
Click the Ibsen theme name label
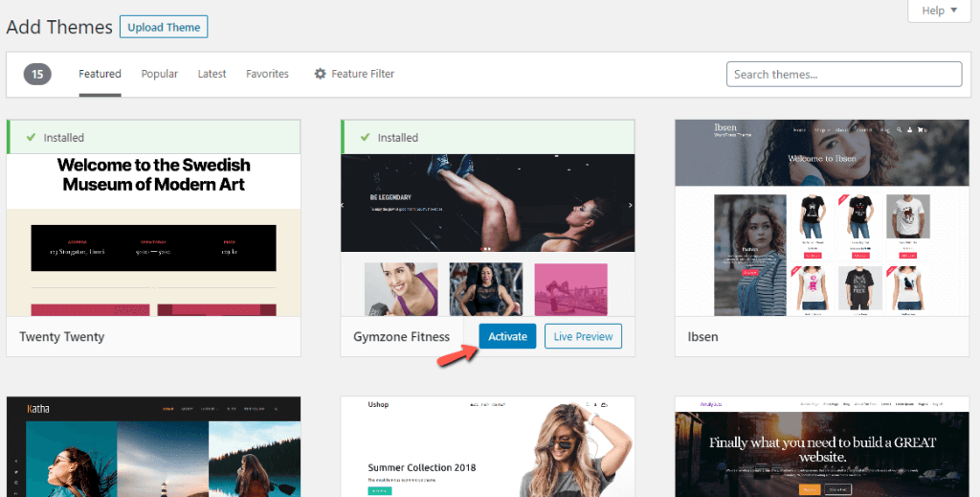702,336
